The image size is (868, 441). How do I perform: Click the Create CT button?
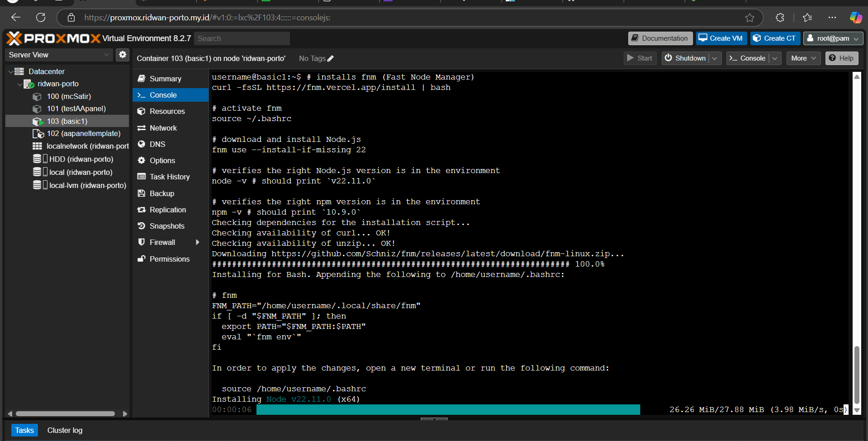(x=774, y=38)
